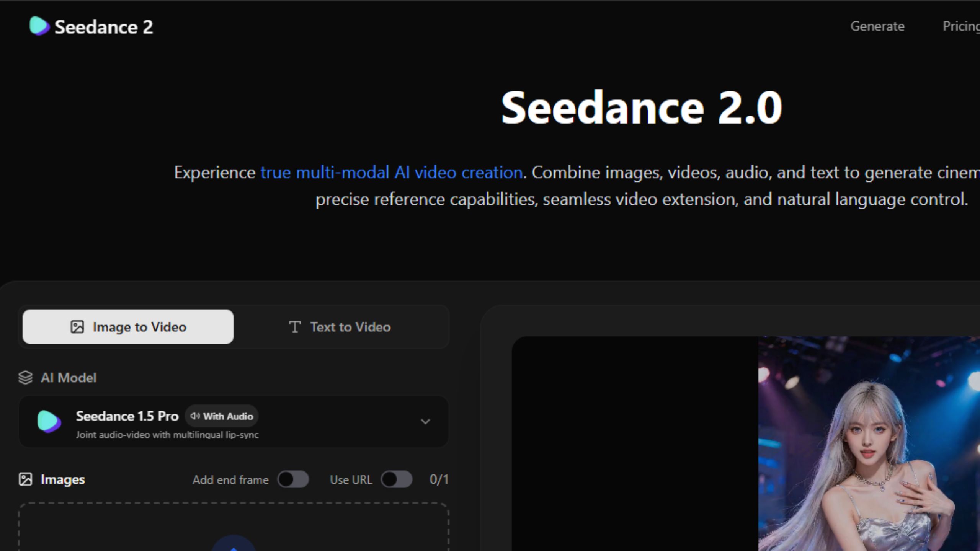
Task: Click the image upload drop area
Action: (234, 527)
